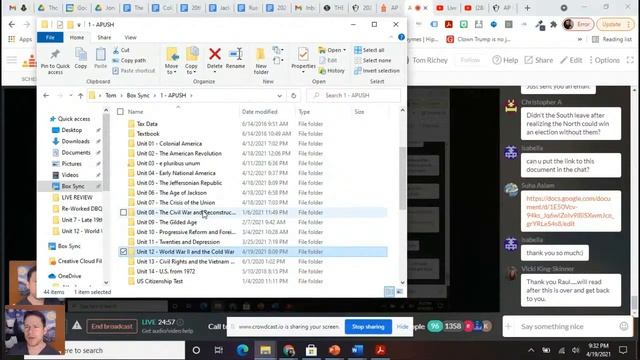
Task: Click the Cut scissors icon
Action: (116, 50)
